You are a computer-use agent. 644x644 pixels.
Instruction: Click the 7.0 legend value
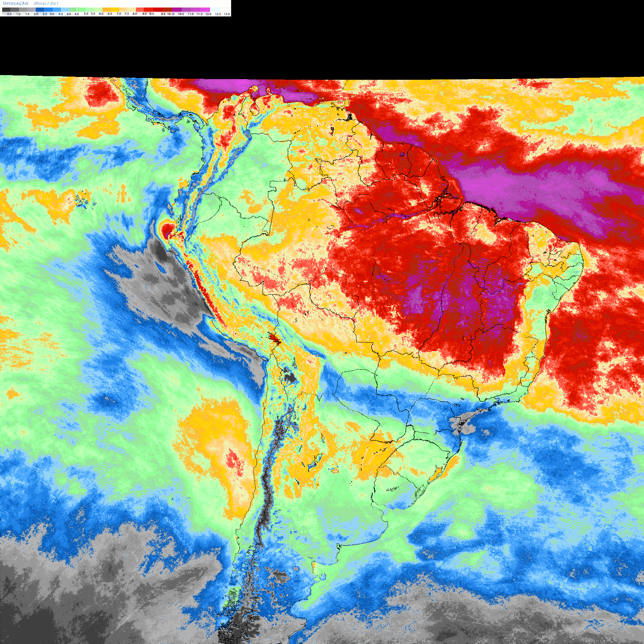tap(119, 14)
